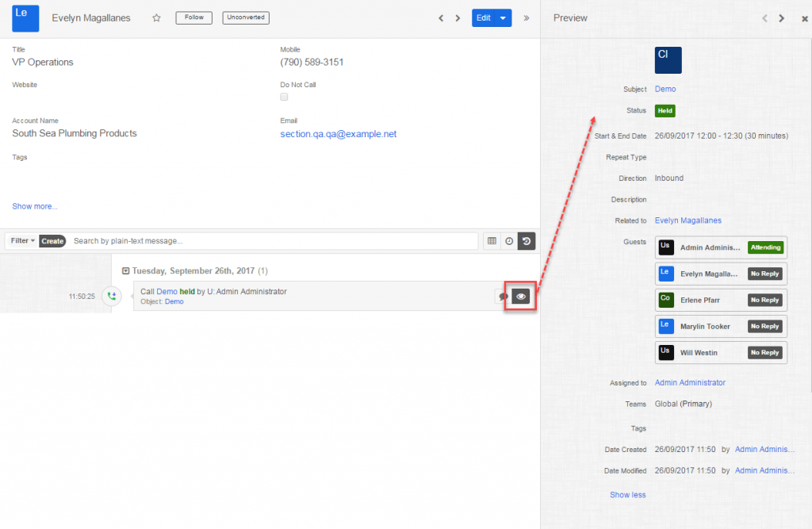Screen dimensions: 812x529
Task: Toggle the Do Not Call checkbox
Action: pyautogui.click(x=284, y=97)
